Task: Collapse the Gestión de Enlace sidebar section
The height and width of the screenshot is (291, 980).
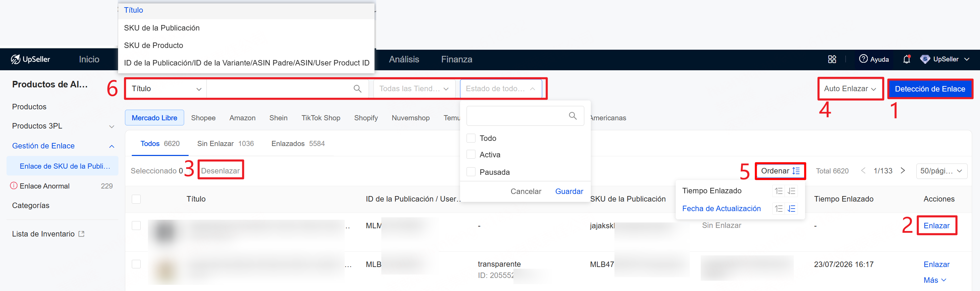Action: (x=112, y=146)
